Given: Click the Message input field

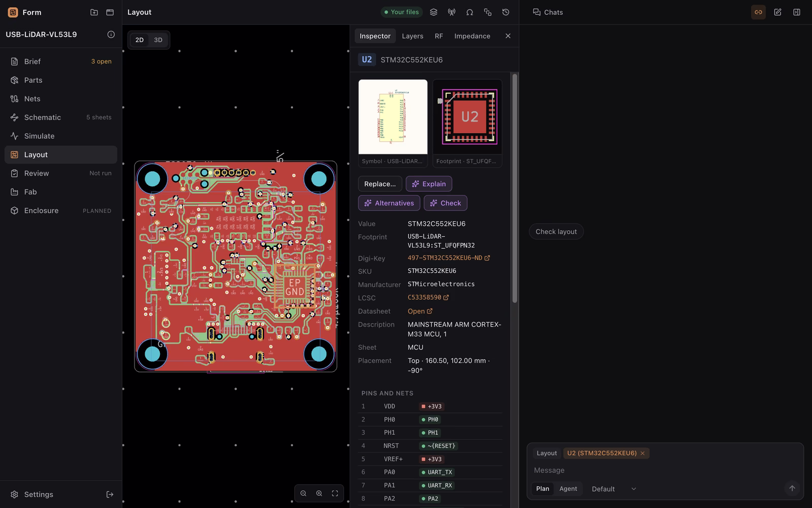Looking at the screenshot, I should point(665,470).
